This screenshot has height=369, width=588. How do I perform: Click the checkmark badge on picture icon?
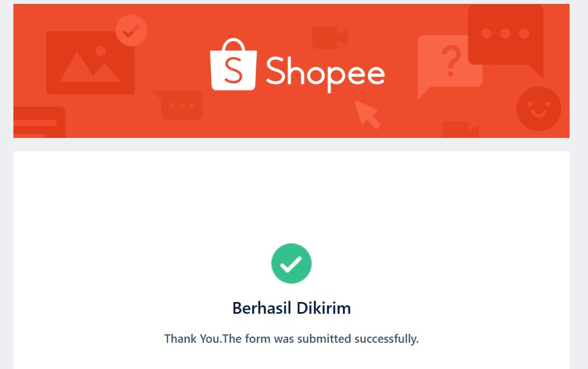click(x=131, y=30)
